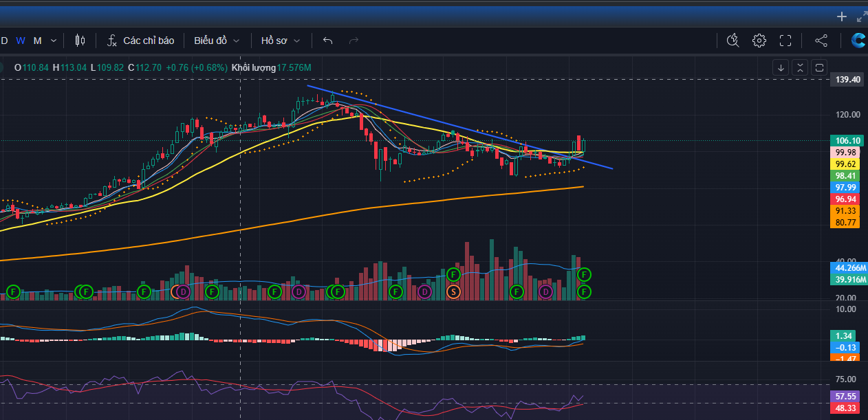The width and height of the screenshot is (868, 420).
Task: Click the leftmost F event marker
Action: 13,292
